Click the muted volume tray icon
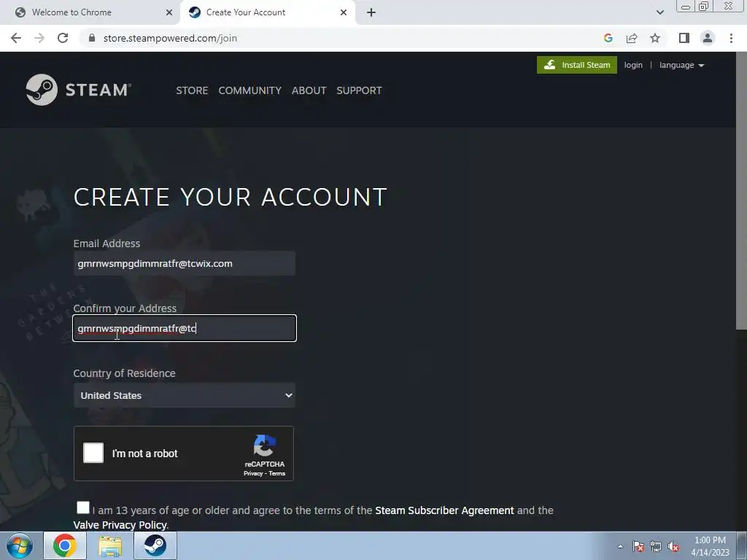747x560 pixels. 673,546
